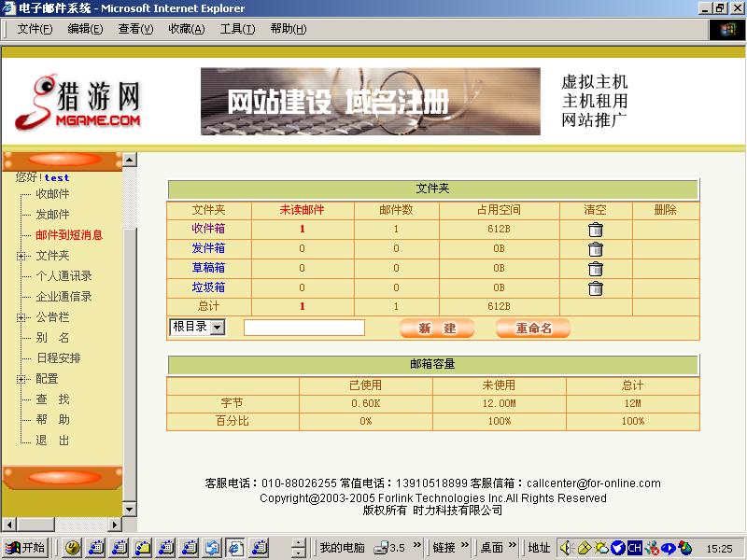Click the taskbar stepper up arrow
Screen dimensions: 747x560
pyautogui.click(x=298, y=542)
